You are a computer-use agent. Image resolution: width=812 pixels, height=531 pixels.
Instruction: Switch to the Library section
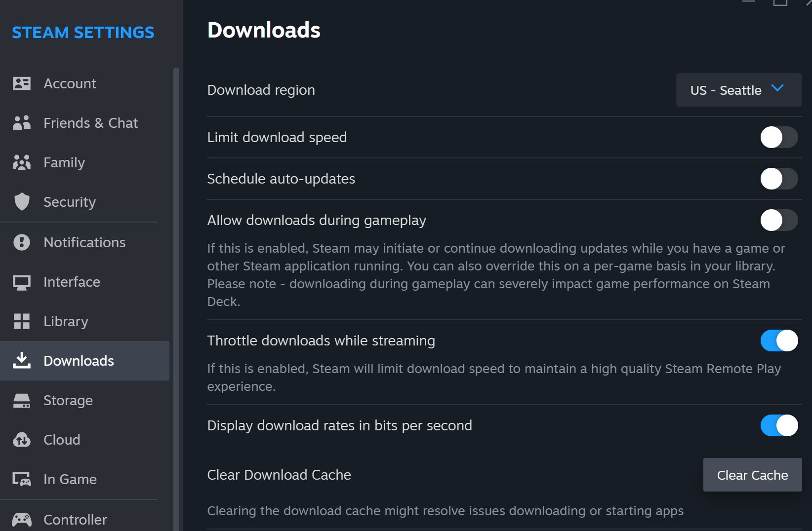[65, 321]
